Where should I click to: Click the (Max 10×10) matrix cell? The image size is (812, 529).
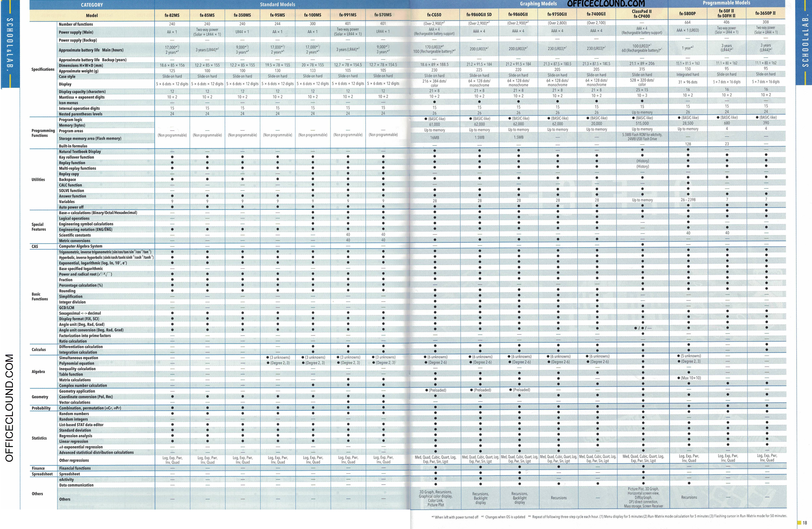(690, 378)
